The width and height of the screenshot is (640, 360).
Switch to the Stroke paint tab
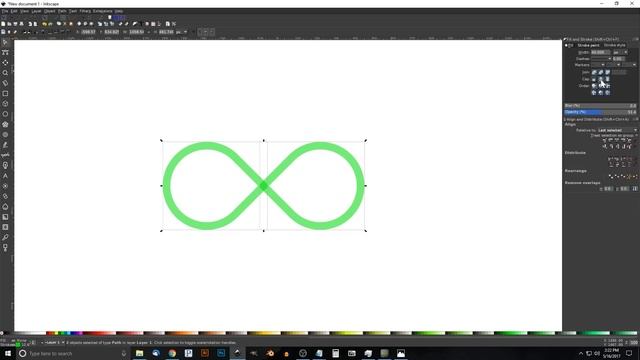(589, 45)
